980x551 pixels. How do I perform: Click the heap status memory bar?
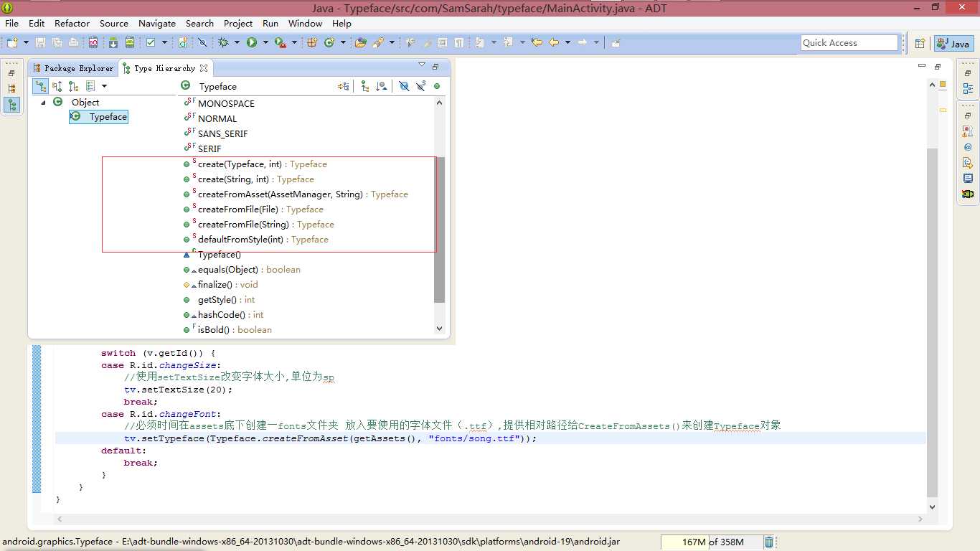pos(711,542)
